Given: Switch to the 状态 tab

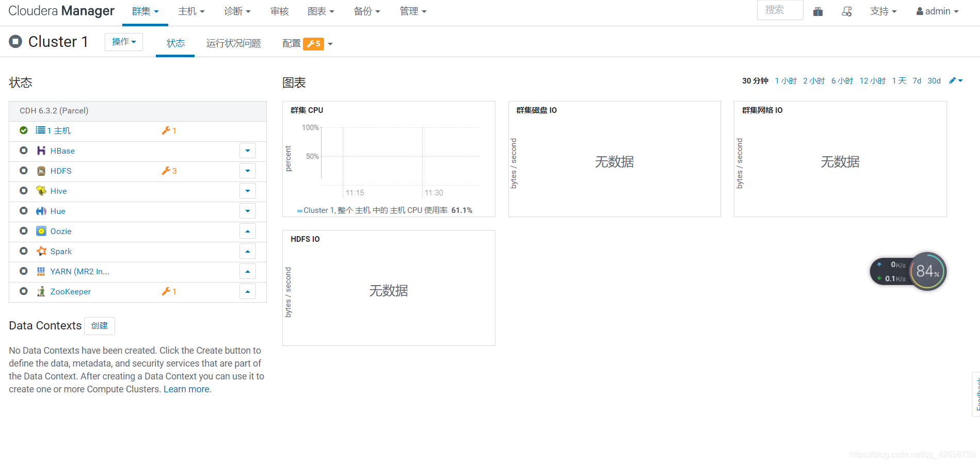Looking at the screenshot, I should (175, 43).
